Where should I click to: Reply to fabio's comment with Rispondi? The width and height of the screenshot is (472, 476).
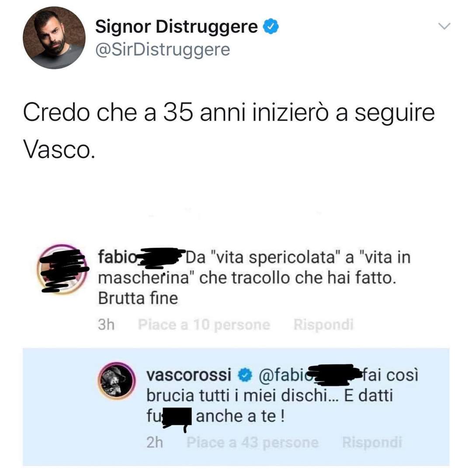(323, 324)
